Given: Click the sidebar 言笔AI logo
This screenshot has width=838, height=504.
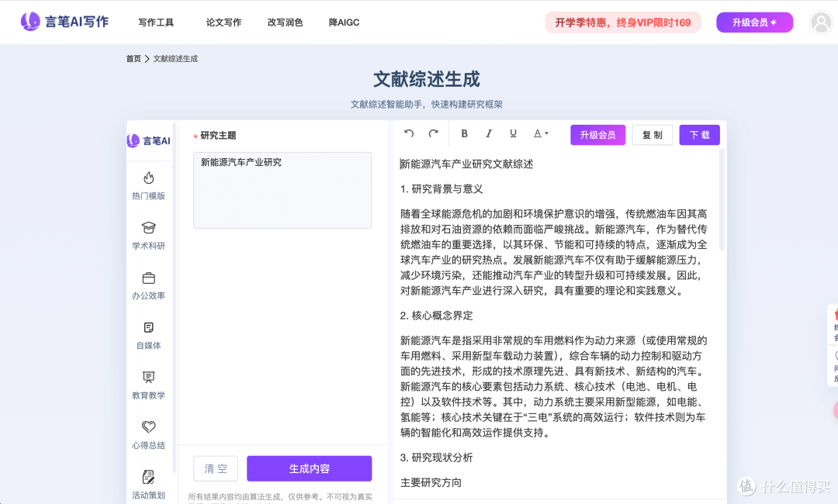Looking at the screenshot, I should point(148,140).
